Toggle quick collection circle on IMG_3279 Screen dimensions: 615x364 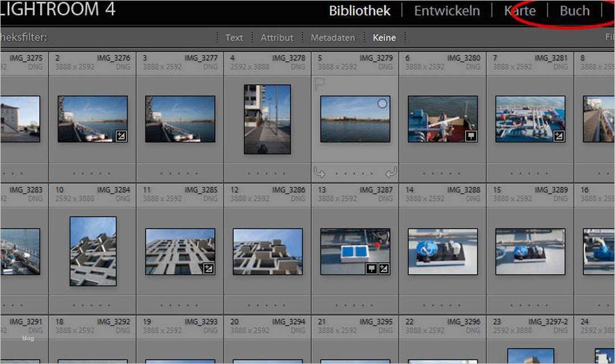click(x=382, y=104)
